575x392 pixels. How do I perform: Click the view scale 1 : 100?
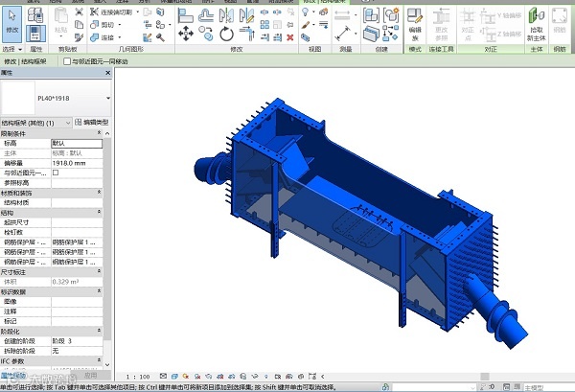[x=138, y=377]
